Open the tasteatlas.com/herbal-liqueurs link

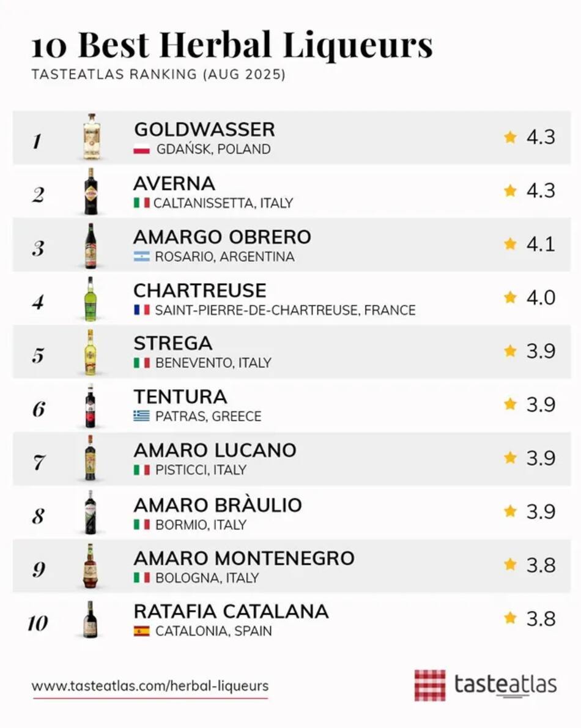150,686
